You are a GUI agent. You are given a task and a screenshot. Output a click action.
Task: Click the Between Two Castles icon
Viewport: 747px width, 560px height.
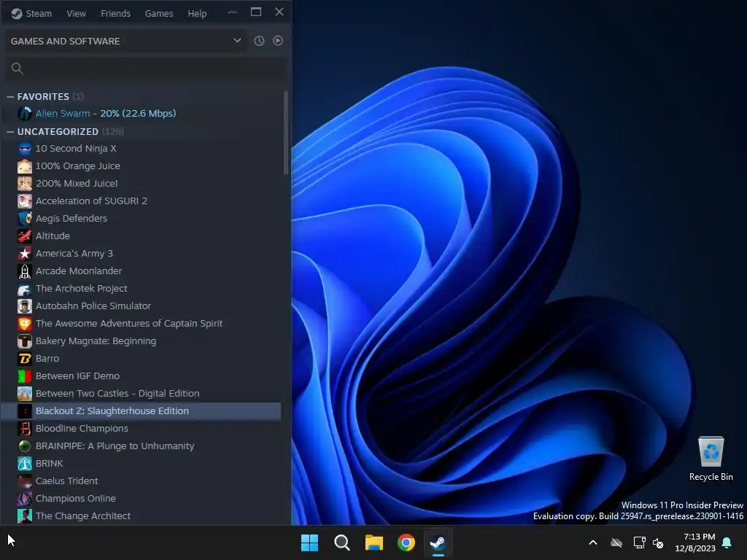25,394
